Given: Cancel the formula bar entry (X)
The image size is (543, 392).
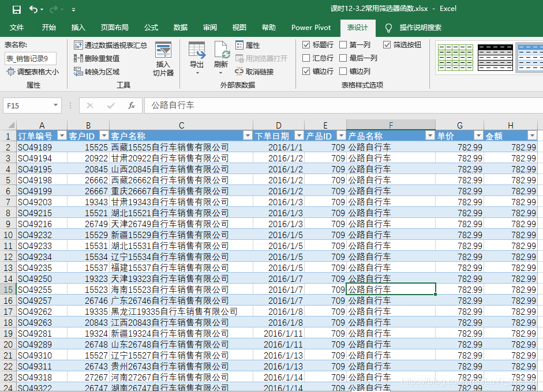Looking at the screenshot, I should tap(90, 105).
